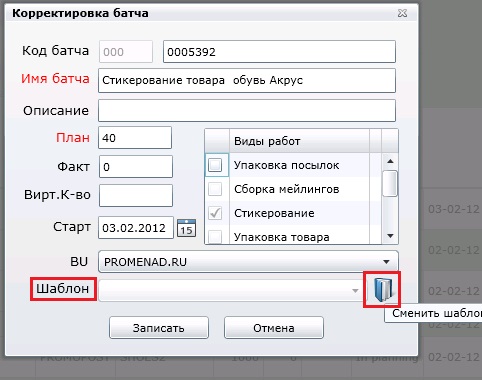Image resolution: width=482 pixels, height=380 pixels.
Task: Click the Факт field showing 0
Action: [136, 167]
